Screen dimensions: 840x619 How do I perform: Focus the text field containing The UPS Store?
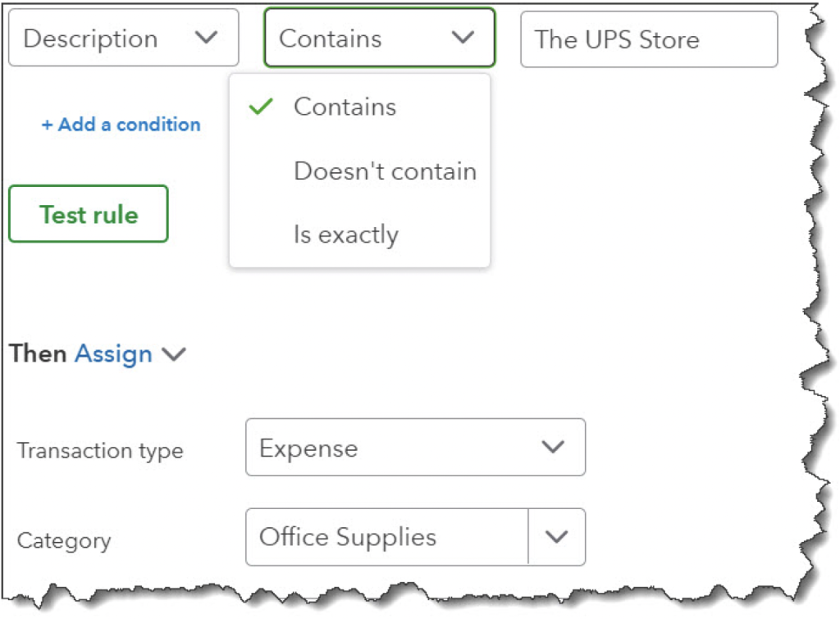coord(649,39)
